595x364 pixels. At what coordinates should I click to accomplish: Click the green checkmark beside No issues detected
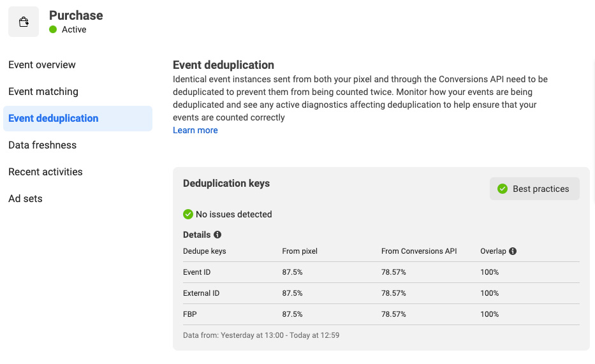[188, 214]
